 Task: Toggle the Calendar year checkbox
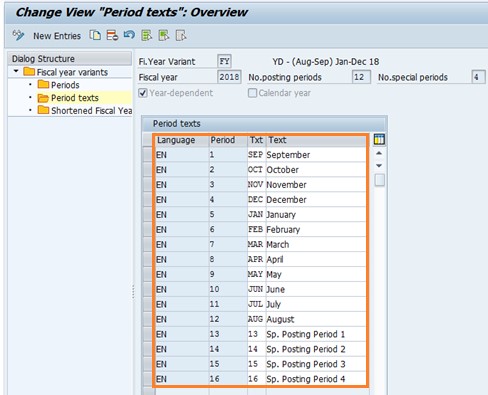point(252,93)
